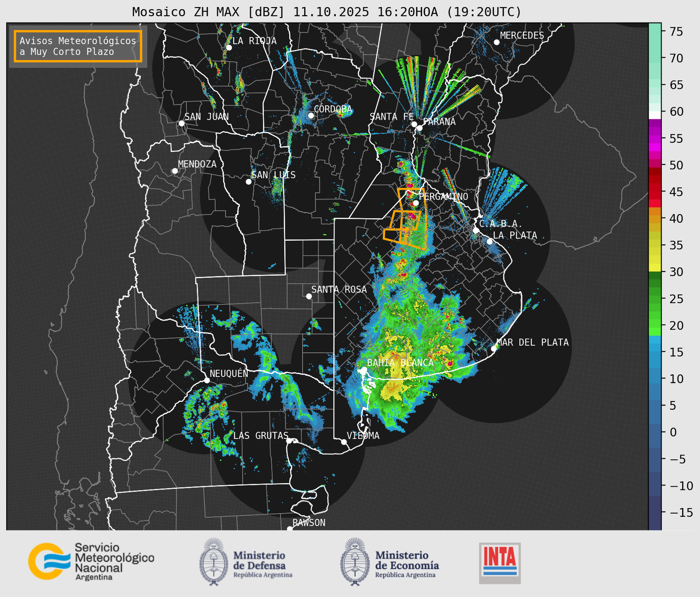Click the MAR DEL PLATA city label
Viewport: 700px width, 597px height.
(x=532, y=342)
